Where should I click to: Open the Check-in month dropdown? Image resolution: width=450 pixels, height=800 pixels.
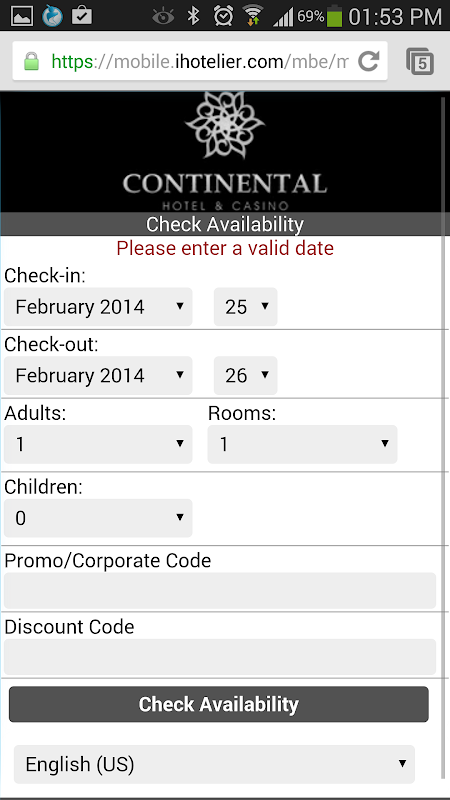[98, 307]
